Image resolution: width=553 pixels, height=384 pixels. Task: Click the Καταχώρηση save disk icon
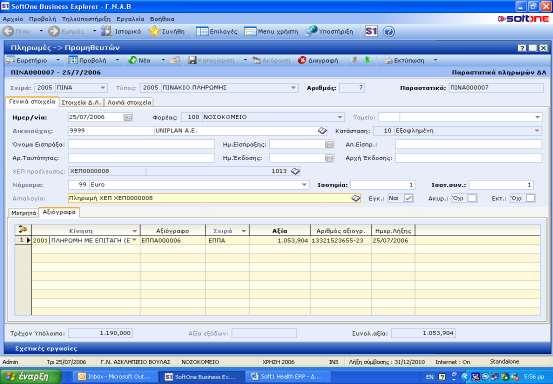192,60
